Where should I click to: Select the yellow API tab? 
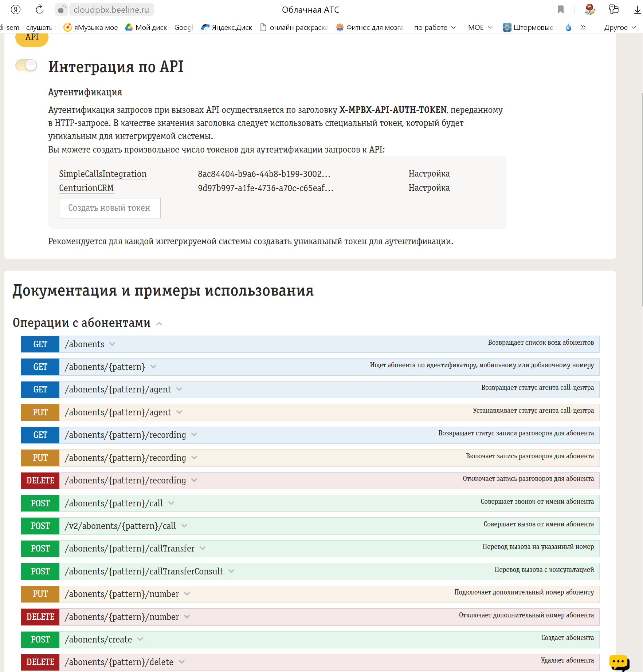[32, 37]
